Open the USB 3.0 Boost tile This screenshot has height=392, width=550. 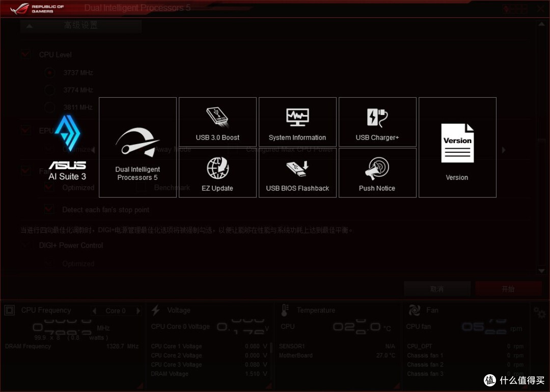coord(217,122)
